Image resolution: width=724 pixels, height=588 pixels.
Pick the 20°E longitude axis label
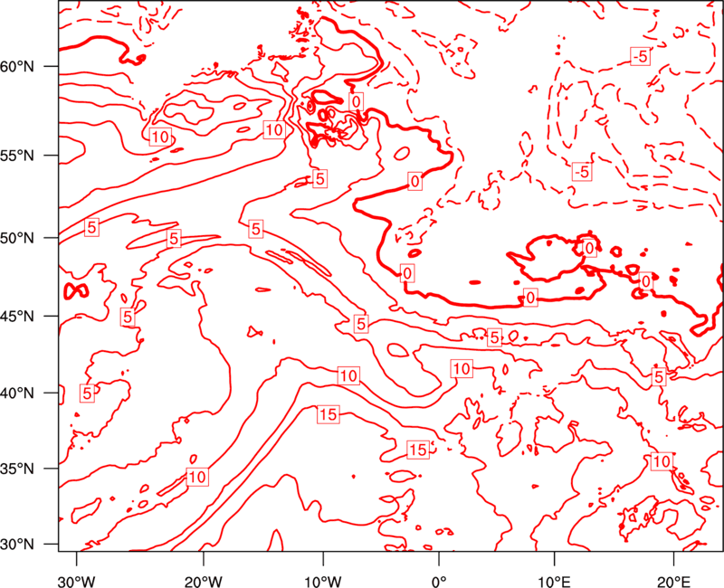673,582
